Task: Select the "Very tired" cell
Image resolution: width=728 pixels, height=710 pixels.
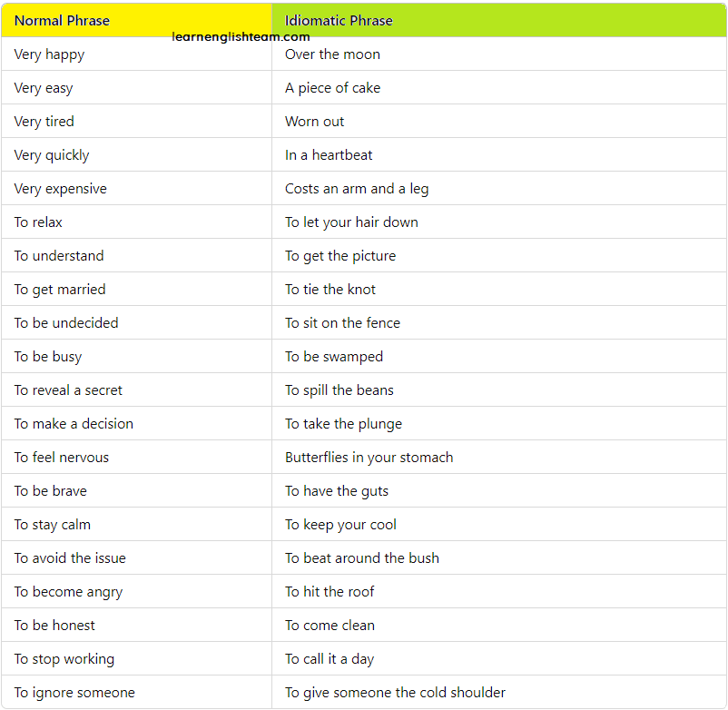Action: pos(44,122)
